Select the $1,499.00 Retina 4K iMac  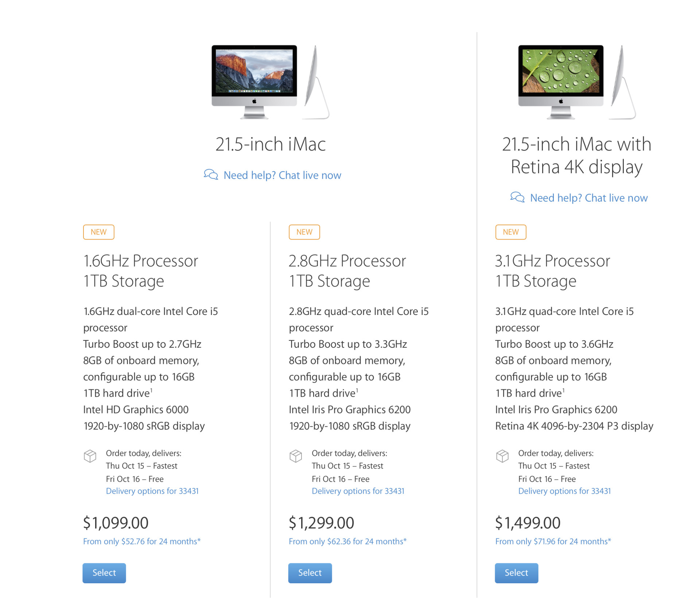click(516, 573)
